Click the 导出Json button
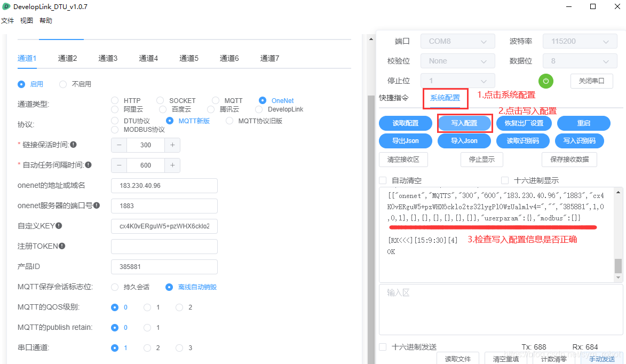This screenshot has width=626, height=364. (406, 140)
